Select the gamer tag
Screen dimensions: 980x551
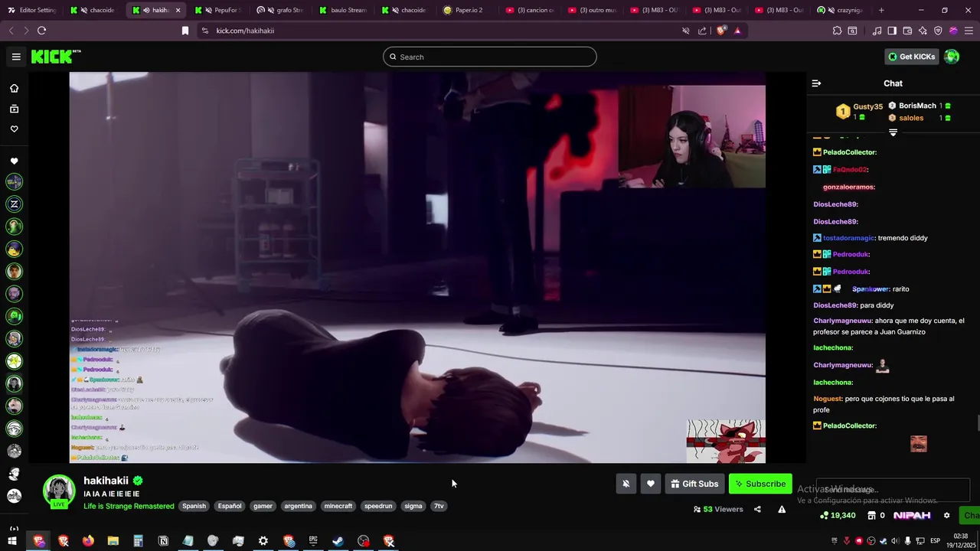click(263, 506)
